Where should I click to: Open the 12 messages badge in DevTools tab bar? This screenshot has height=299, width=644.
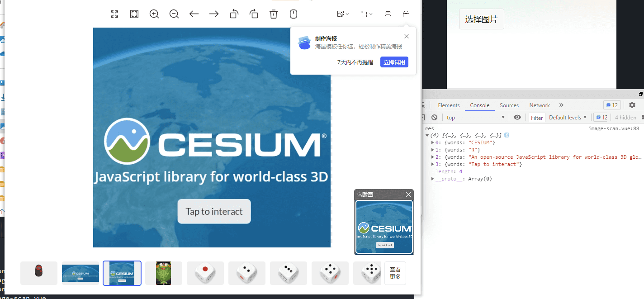(x=612, y=105)
